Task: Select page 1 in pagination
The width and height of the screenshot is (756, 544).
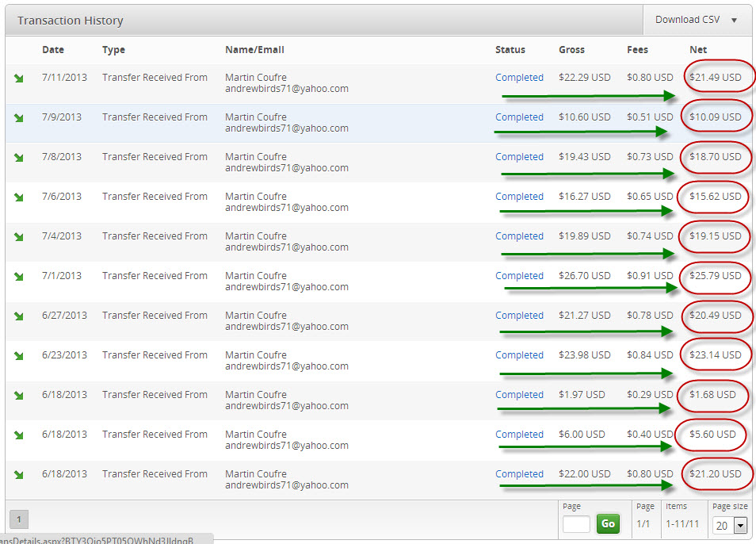Action: 18,519
